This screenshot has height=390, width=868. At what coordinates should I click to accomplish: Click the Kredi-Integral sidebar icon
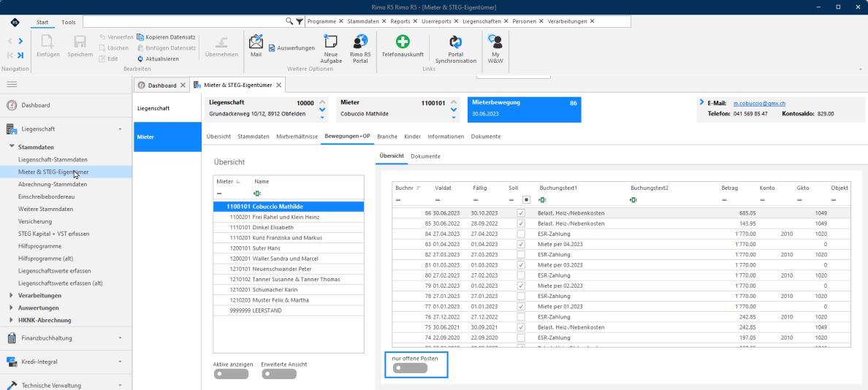coord(12,362)
